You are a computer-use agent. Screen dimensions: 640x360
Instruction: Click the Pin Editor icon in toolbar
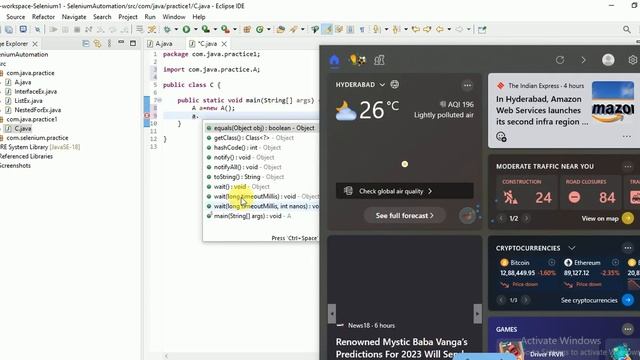point(482,29)
